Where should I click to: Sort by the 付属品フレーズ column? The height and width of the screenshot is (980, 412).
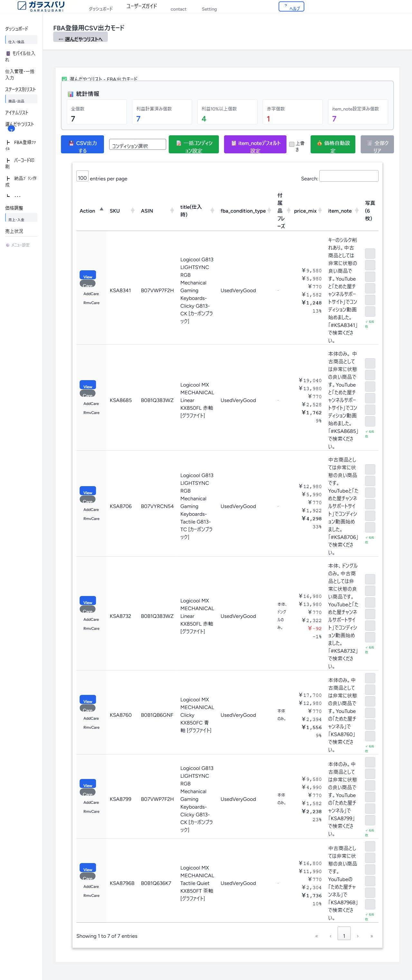[282, 211]
